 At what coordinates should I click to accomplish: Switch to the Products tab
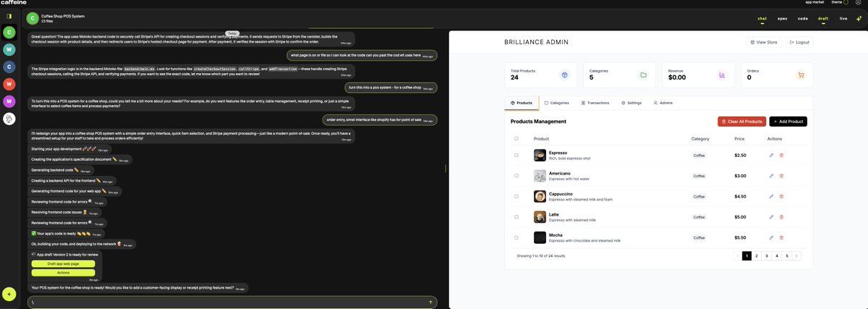coord(522,103)
